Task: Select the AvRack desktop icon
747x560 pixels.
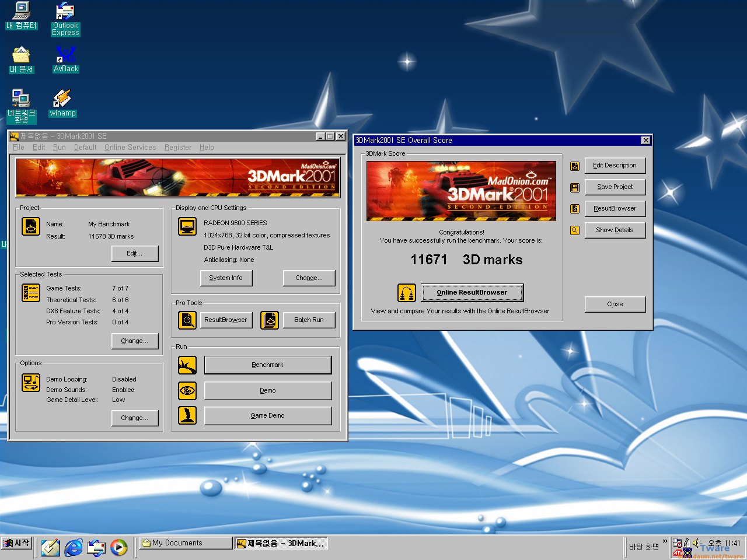Action: point(66,59)
